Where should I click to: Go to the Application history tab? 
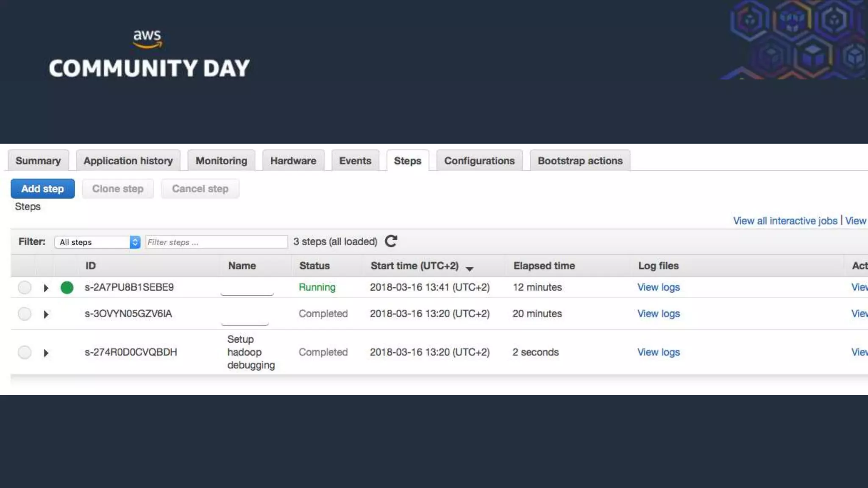128,161
